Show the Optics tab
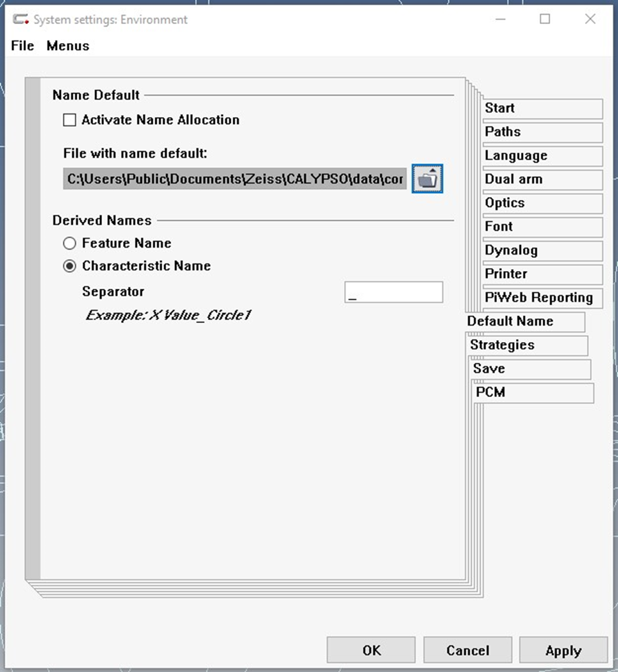This screenshot has height=672, width=618. click(x=543, y=203)
